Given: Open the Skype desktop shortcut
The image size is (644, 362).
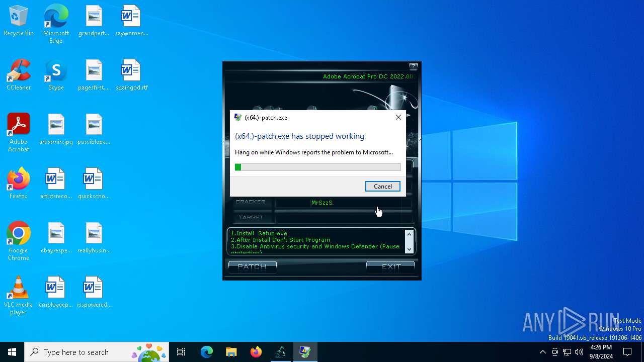Looking at the screenshot, I should [56, 75].
